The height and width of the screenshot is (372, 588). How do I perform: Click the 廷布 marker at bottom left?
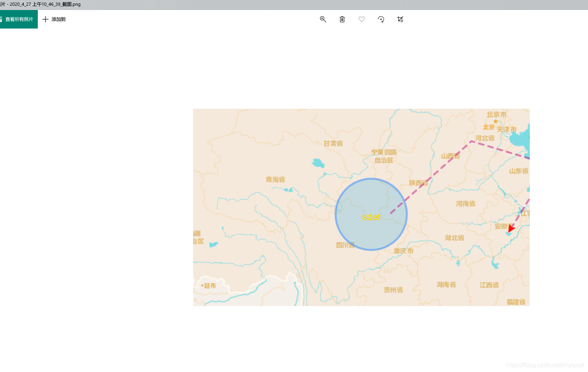click(208, 286)
